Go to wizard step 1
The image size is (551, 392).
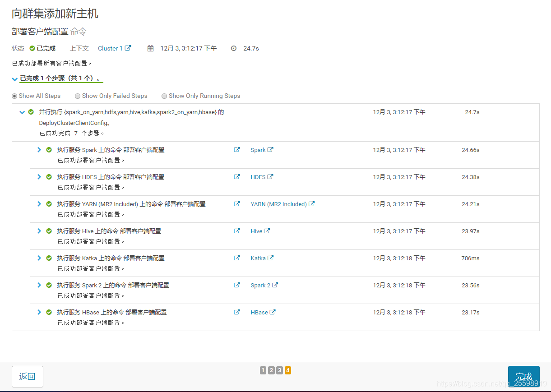263,370
